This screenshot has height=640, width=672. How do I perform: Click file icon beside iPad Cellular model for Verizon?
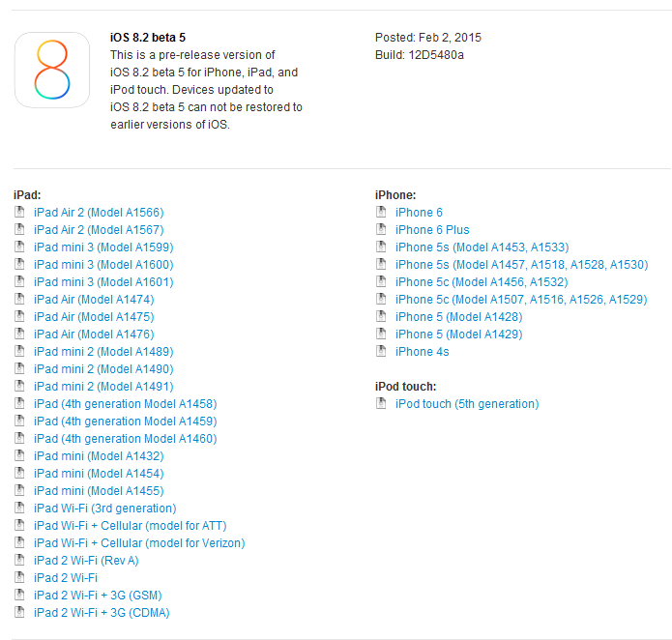click(19, 542)
